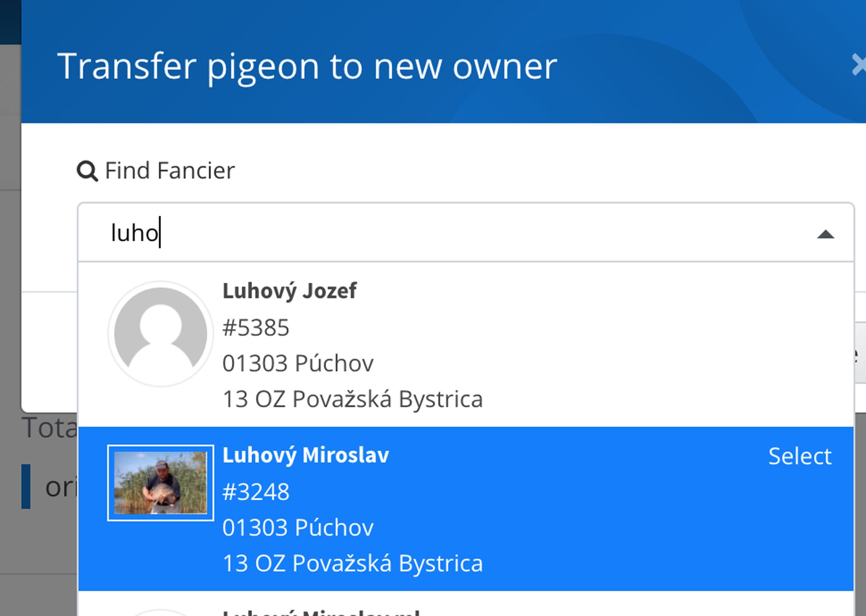Click the Select label on Luhový Miroslav row
The image size is (866, 616).
[x=800, y=456]
